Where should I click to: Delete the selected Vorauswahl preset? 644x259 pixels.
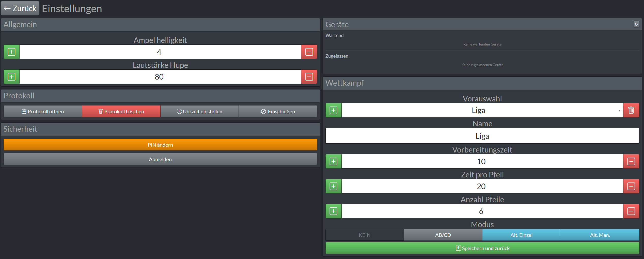point(631,110)
